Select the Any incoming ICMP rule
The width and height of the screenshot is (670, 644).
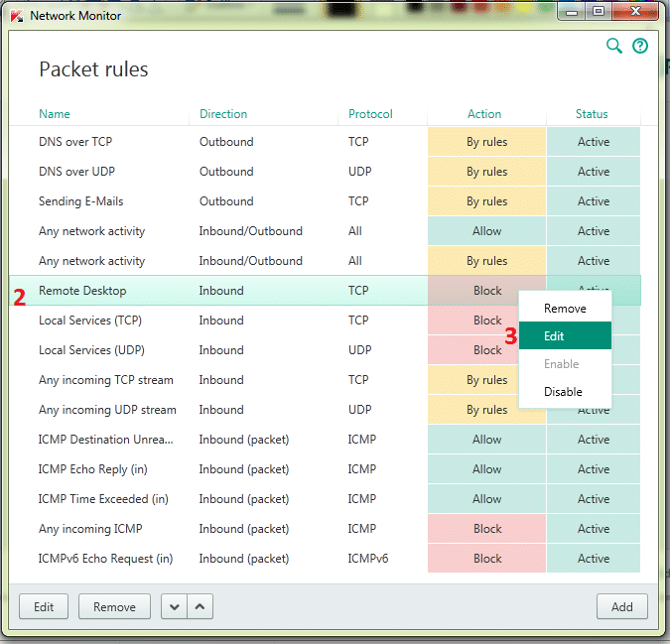325,529
